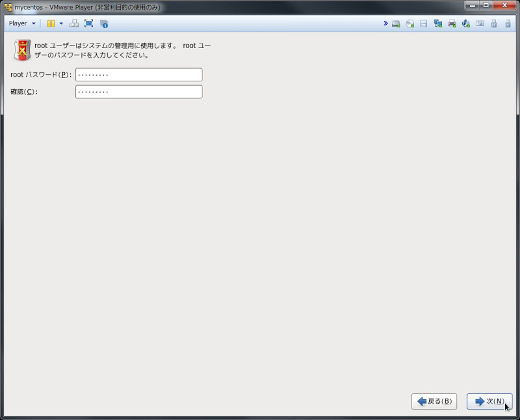
Task: Show the virtual machine summary view
Action: 104,23
